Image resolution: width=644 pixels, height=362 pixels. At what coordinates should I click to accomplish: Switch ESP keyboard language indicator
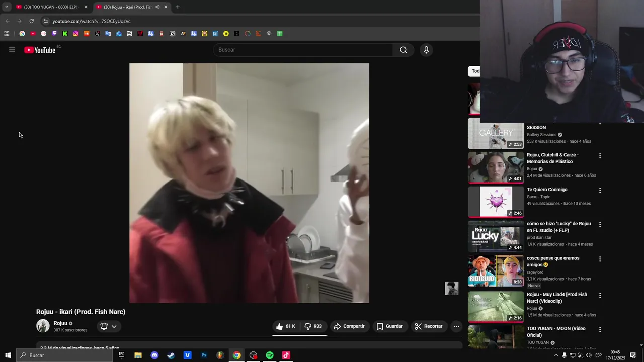point(598,355)
